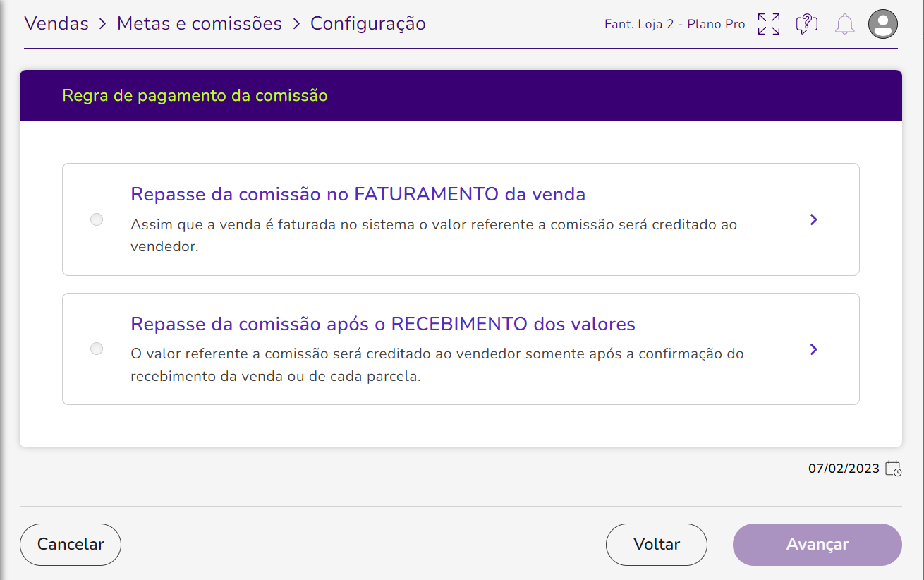This screenshot has width=924, height=580.
Task: Click Configuração breadcrumb item
Action: [368, 23]
